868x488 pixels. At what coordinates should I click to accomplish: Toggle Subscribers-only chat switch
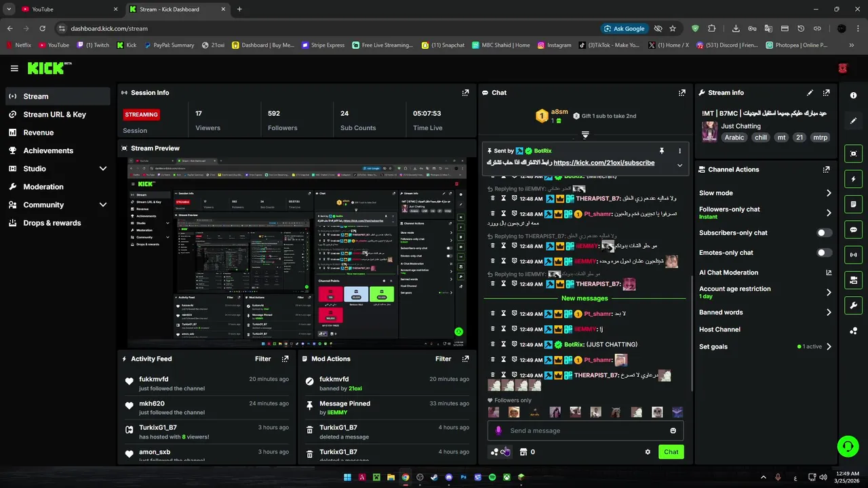pos(824,232)
